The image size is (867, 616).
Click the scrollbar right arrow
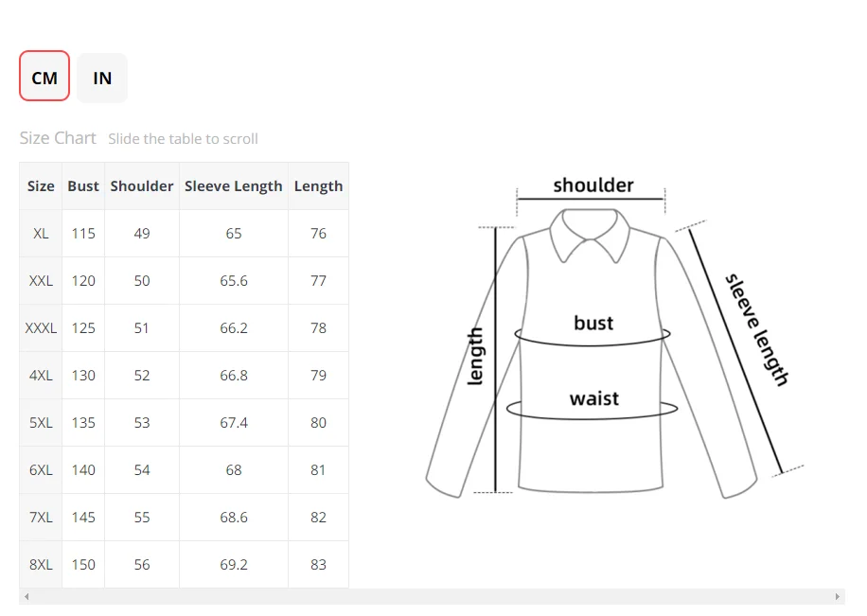838,597
